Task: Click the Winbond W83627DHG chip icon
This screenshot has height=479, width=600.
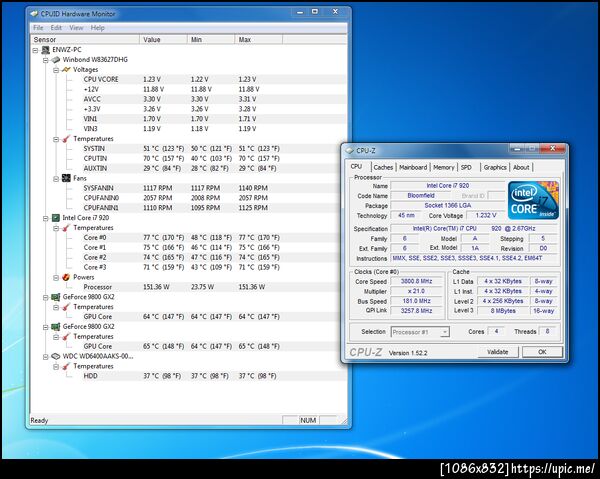Action: pos(56,60)
